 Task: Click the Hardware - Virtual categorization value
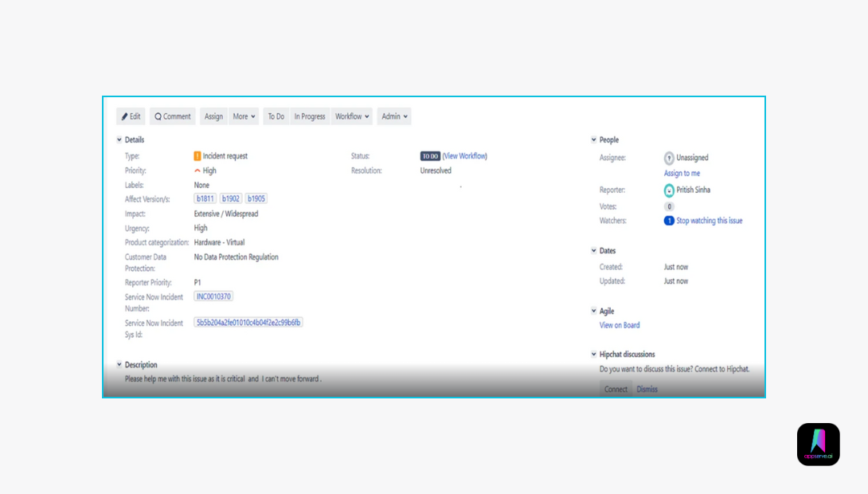tap(219, 242)
